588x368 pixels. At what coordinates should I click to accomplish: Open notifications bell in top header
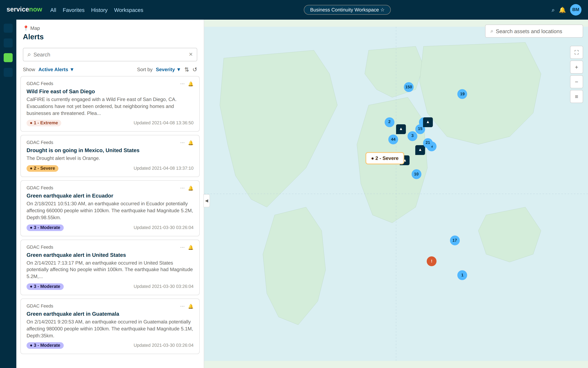click(562, 10)
